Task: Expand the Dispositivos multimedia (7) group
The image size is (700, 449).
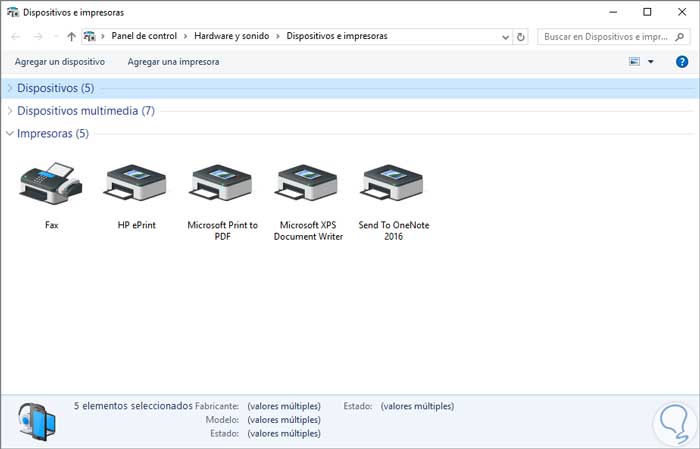Action: [x=10, y=111]
